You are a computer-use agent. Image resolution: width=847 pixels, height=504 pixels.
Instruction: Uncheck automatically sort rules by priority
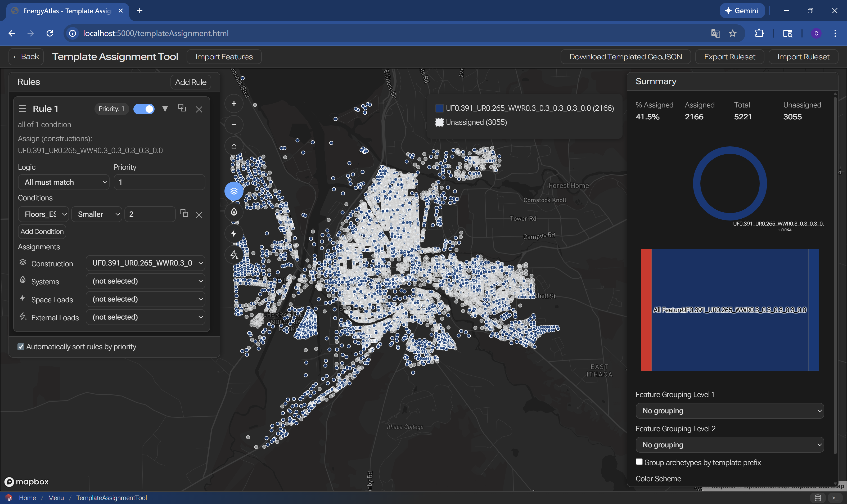pos(21,347)
